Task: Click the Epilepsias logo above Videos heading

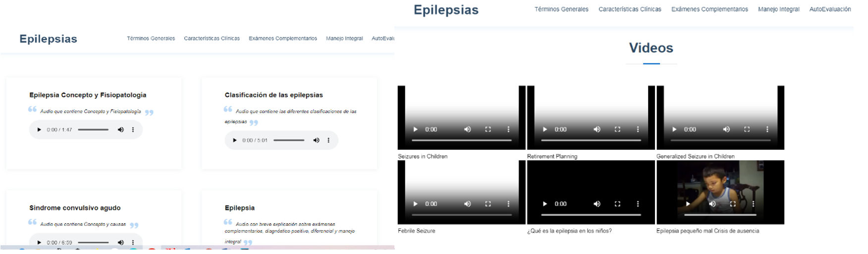Action: click(x=446, y=10)
